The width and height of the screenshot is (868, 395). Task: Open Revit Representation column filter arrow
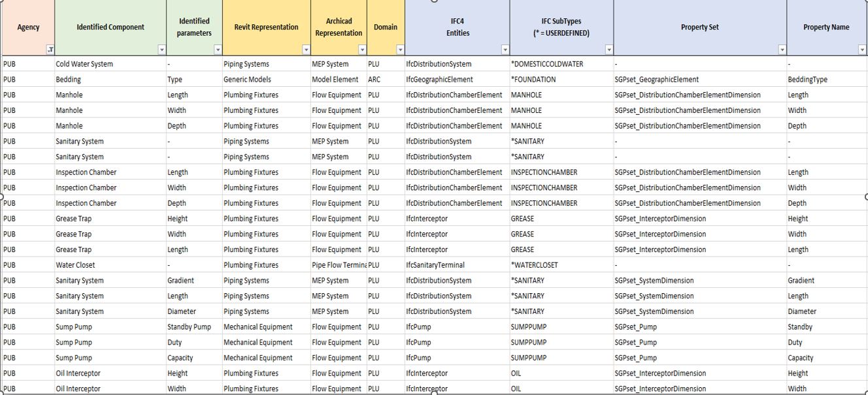pyautogui.click(x=305, y=50)
